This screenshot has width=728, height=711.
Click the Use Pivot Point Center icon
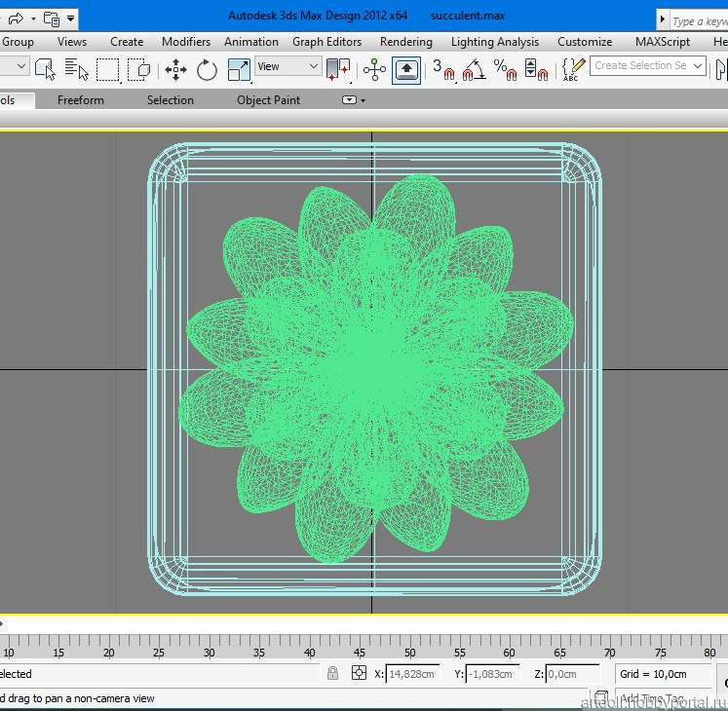(x=338, y=68)
